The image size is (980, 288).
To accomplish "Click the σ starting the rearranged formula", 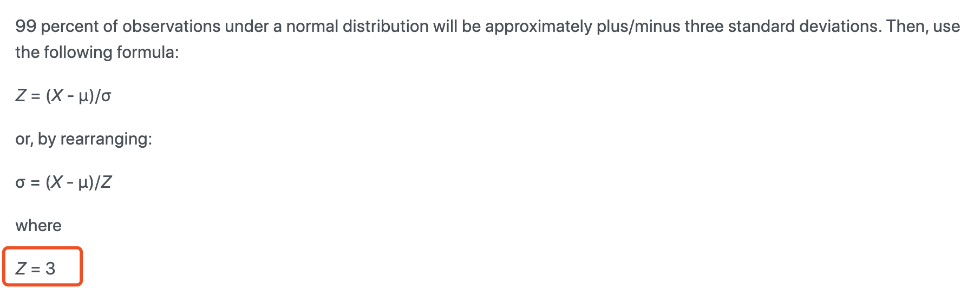I will tap(20, 183).
